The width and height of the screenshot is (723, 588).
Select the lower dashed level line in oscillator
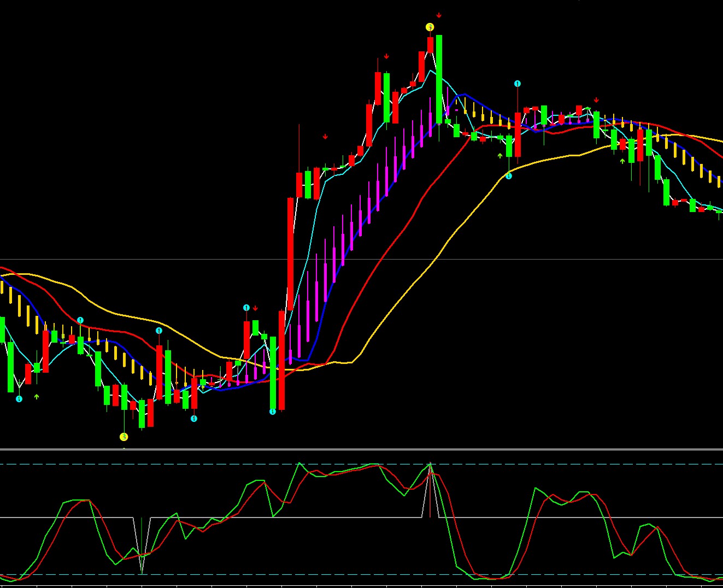tap(361, 574)
